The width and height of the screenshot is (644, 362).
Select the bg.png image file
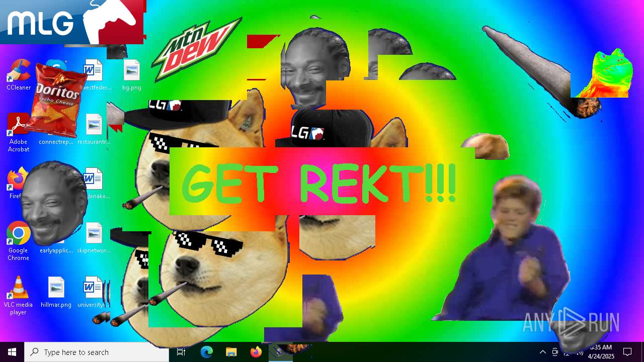pyautogui.click(x=132, y=75)
